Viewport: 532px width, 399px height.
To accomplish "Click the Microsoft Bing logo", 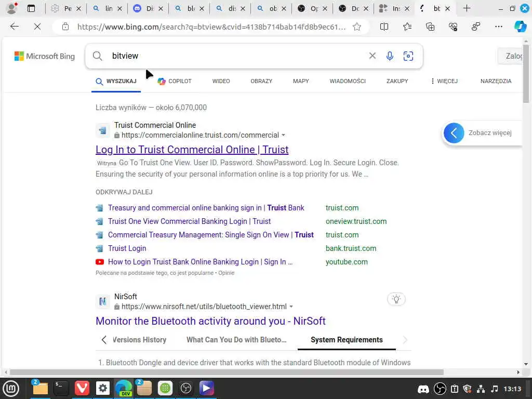I will click(x=45, y=56).
